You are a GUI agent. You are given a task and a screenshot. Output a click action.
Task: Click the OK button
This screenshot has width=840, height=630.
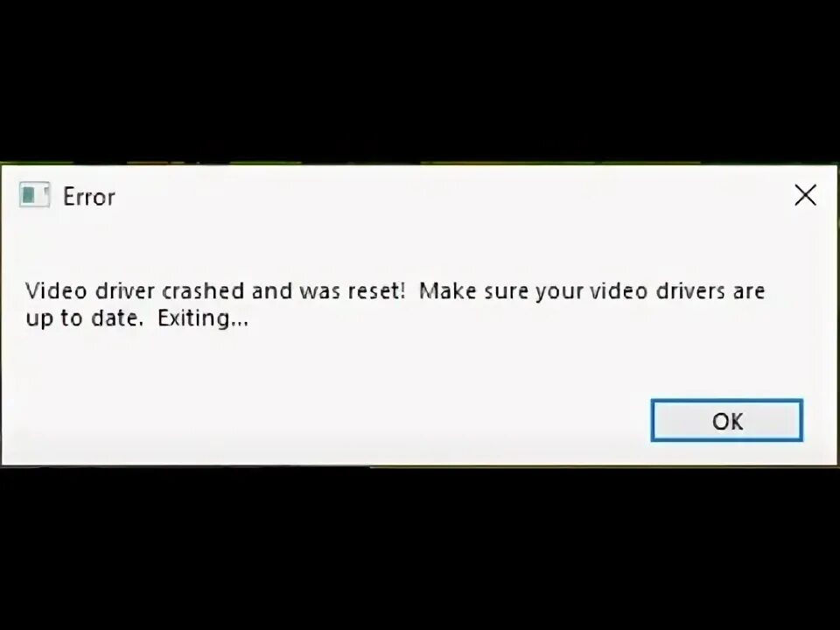click(726, 421)
